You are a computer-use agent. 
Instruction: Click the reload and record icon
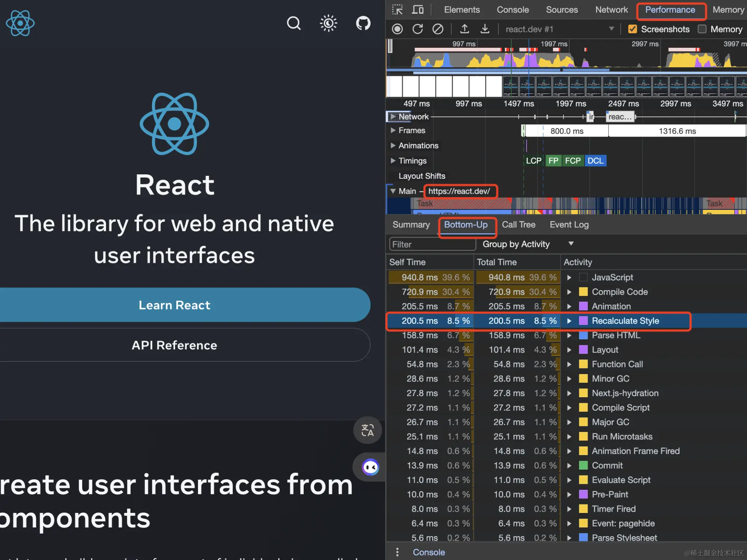tap(418, 29)
